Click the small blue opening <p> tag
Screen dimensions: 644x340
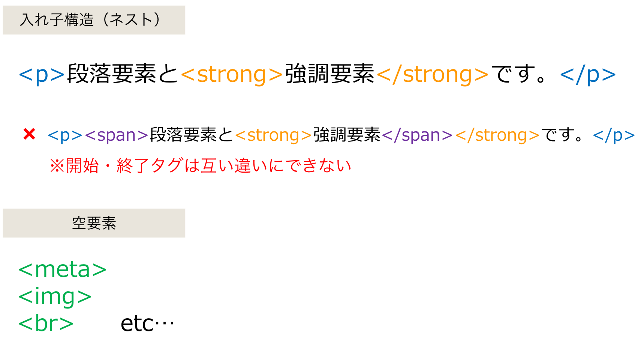click(65, 135)
